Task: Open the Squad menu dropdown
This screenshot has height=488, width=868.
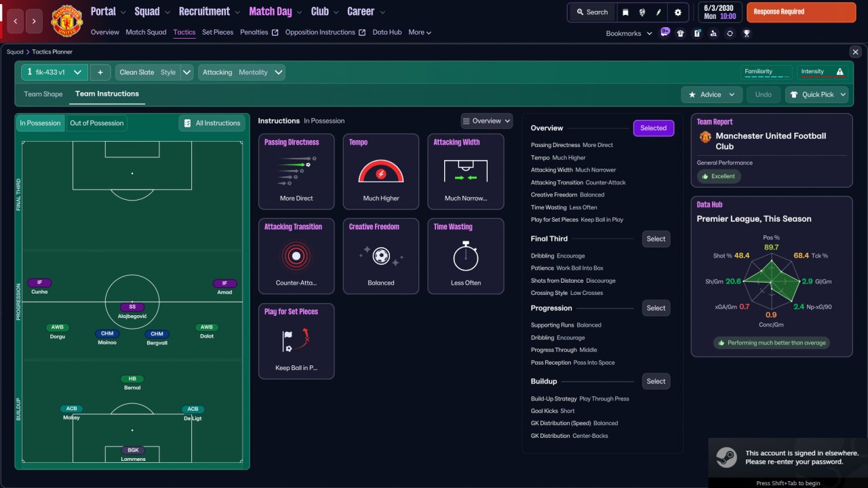Action: (x=153, y=12)
